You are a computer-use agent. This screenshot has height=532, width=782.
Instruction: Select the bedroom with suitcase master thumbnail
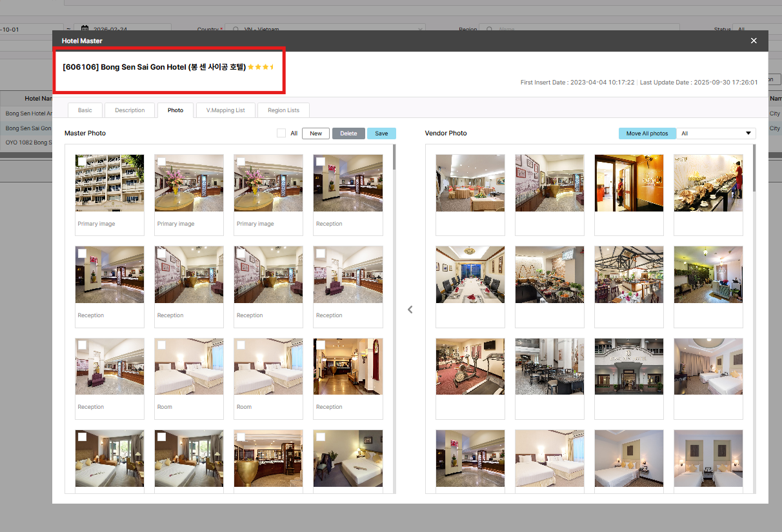[x=348, y=458]
